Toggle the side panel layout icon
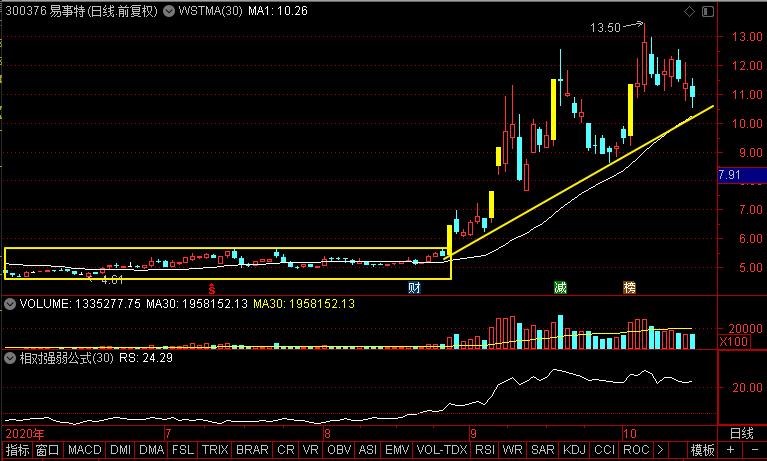The image size is (767, 461). (708, 11)
